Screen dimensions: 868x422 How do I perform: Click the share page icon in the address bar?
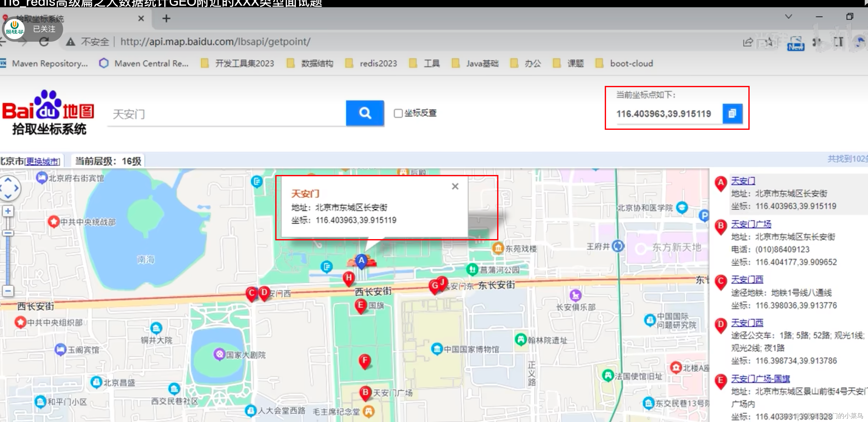coord(747,42)
